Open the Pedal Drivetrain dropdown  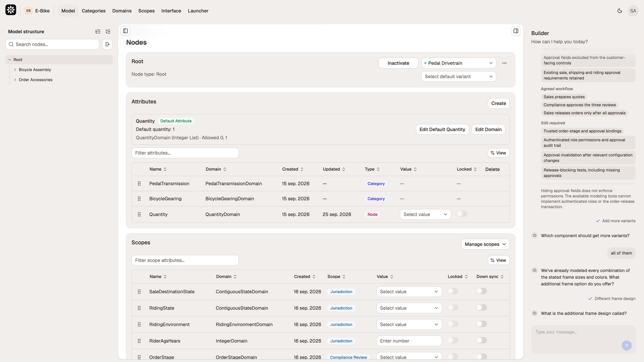click(x=459, y=63)
